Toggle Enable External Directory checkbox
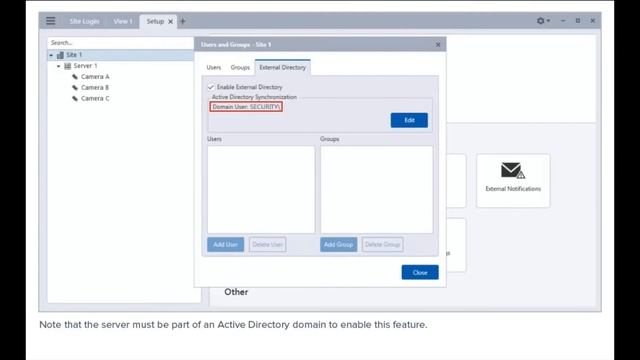640x360 pixels. (x=211, y=87)
